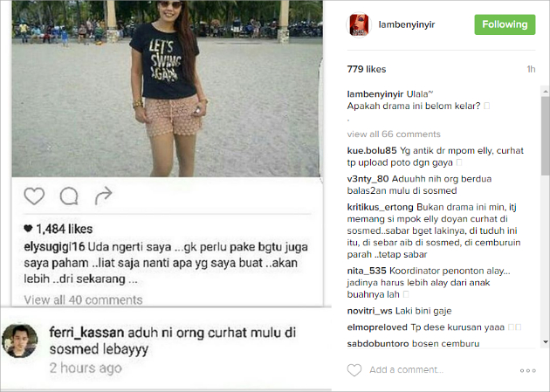Open kue.bolu85 commenter profile
Image resolution: width=550 pixels, height=392 pixels.
coord(372,151)
